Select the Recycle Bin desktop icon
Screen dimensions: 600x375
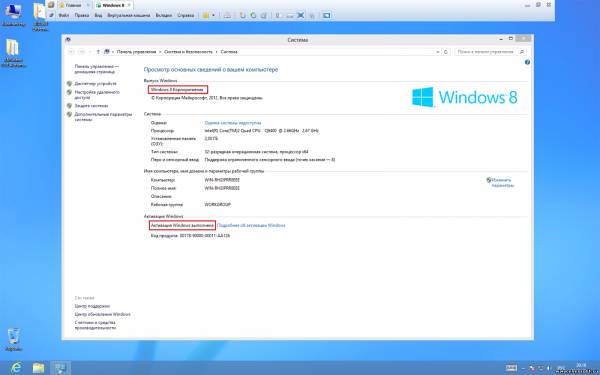[x=13, y=339]
